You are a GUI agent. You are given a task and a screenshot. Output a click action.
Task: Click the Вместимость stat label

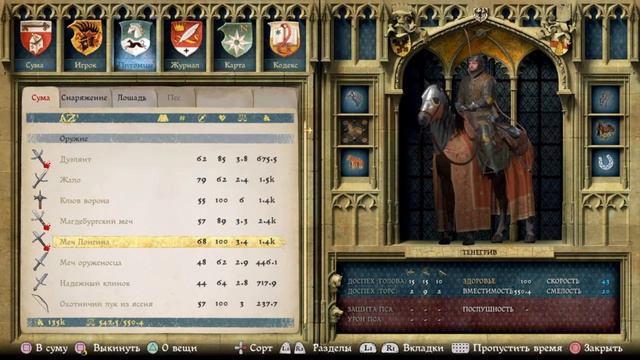coord(487,291)
